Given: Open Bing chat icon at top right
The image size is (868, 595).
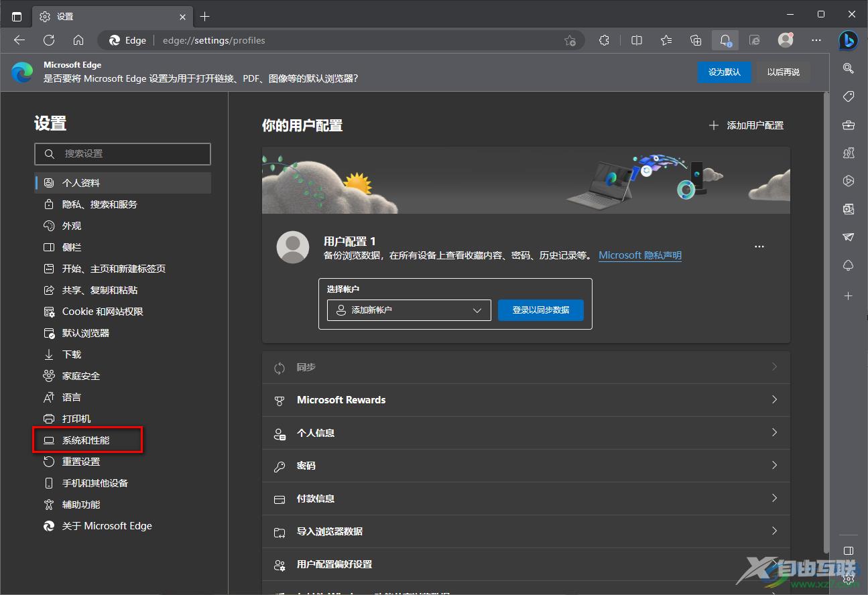Looking at the screenshot, I should tap(849, 40).
